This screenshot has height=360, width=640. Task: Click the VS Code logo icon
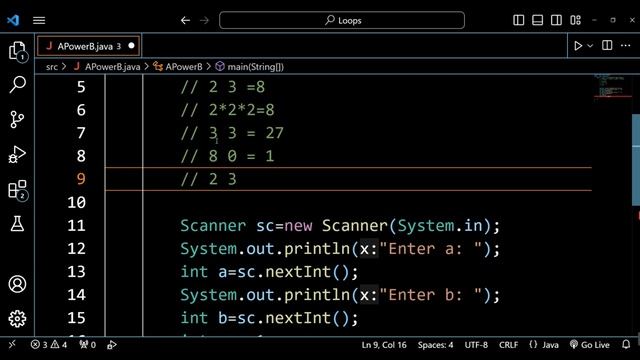(13, 20)
